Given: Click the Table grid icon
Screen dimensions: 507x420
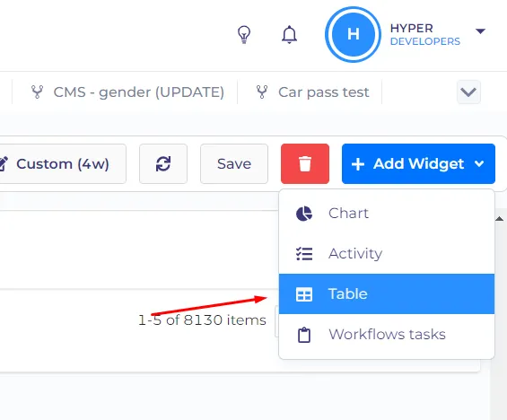Looking at the screenshot, I should click(304, 294).
